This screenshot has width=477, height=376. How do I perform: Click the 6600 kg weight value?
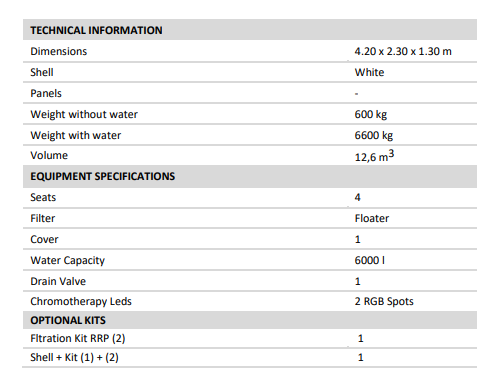[374, 135]
